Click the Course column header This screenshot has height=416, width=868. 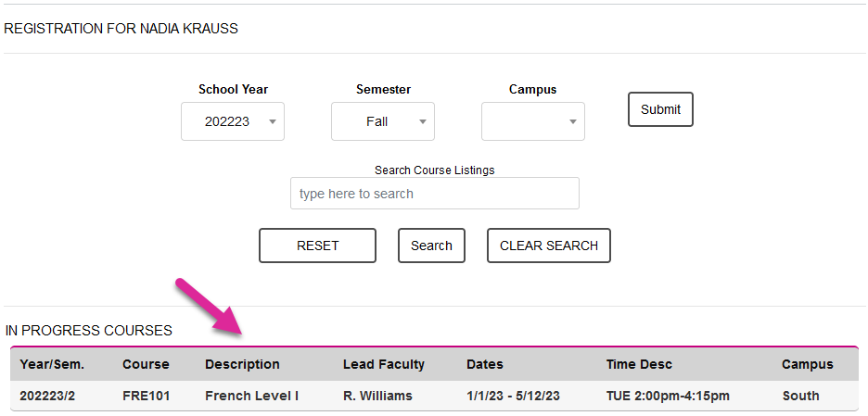coord(146,364)
